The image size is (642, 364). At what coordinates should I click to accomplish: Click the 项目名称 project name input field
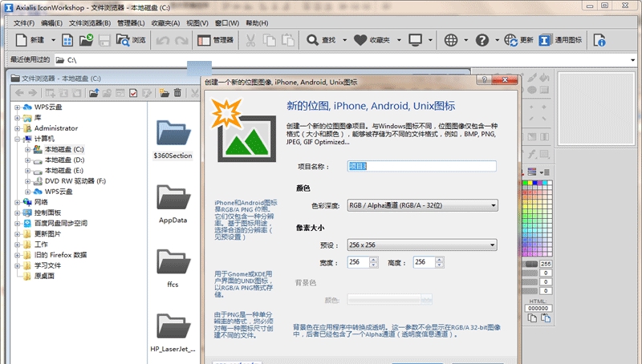tap(422, 166)
